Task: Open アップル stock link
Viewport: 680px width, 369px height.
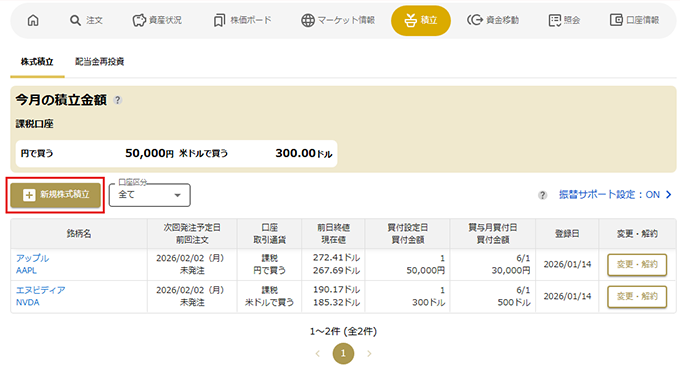Action: click(33, 258)
